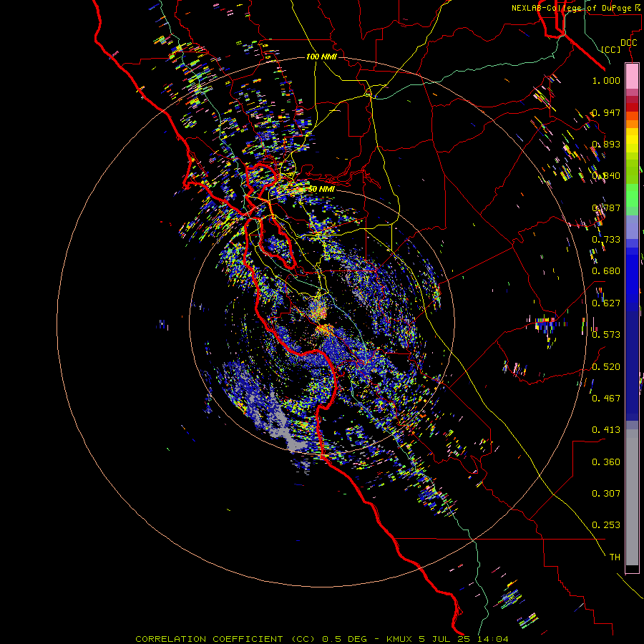This screenshot has height=644, width=644.
Task: Click the 0.947 scale value
Action: [x=606, y=112]
